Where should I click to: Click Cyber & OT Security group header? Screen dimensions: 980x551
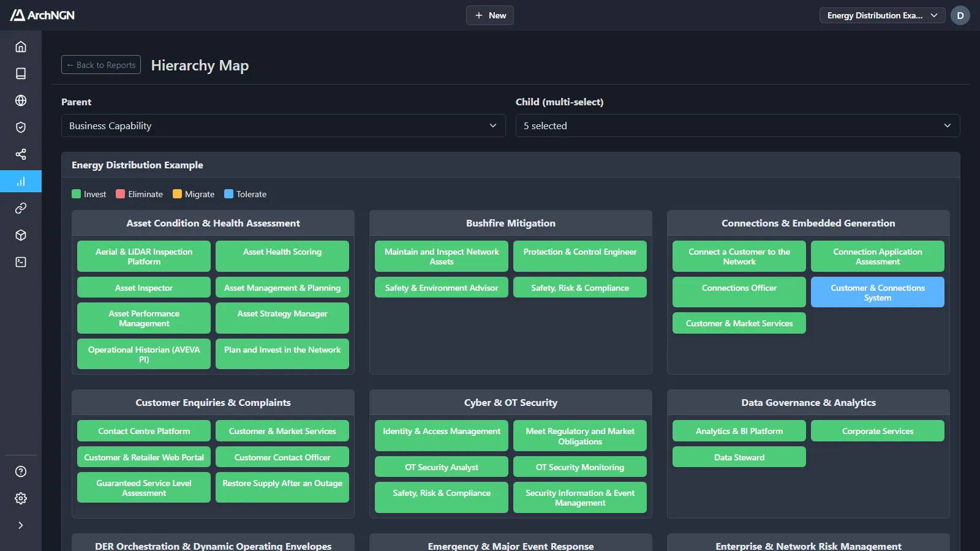tap(511, 403)
